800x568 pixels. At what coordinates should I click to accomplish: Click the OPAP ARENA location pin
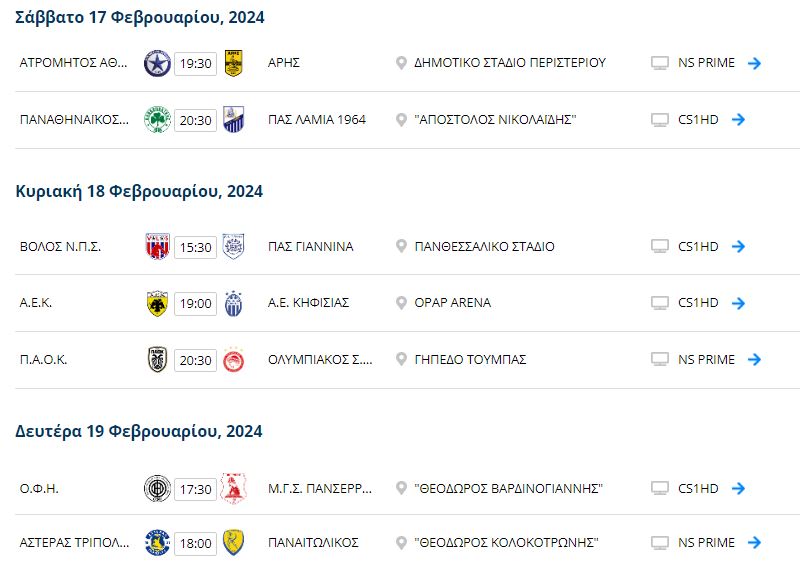coord(401,303)
